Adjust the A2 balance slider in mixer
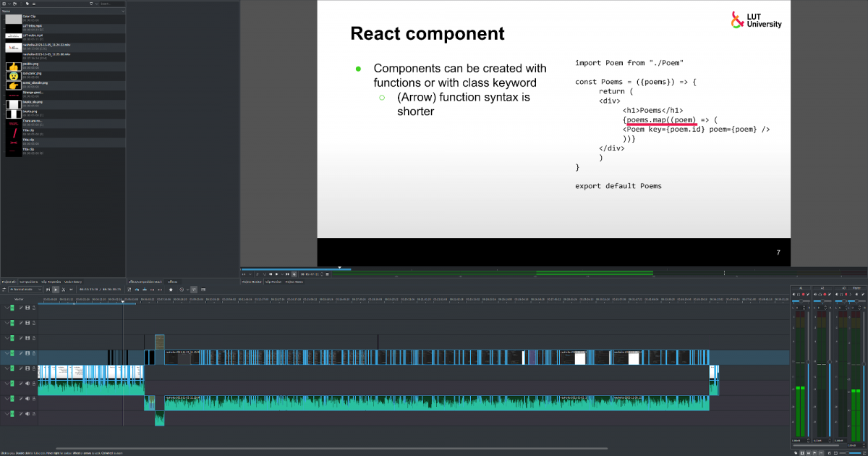The height and width of the screenshot is (456, 868). pyautogui.click(x=822, y=301)
